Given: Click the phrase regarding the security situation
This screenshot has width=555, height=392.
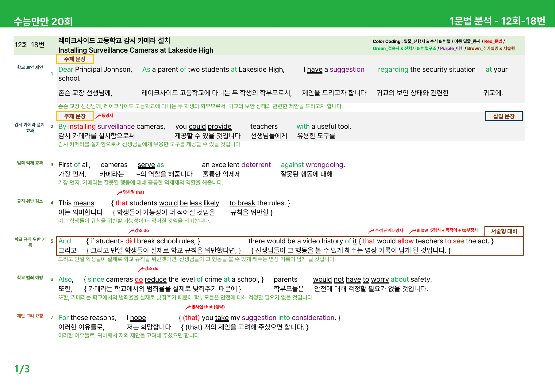Looking at the screenshot, I should (427, 70).
